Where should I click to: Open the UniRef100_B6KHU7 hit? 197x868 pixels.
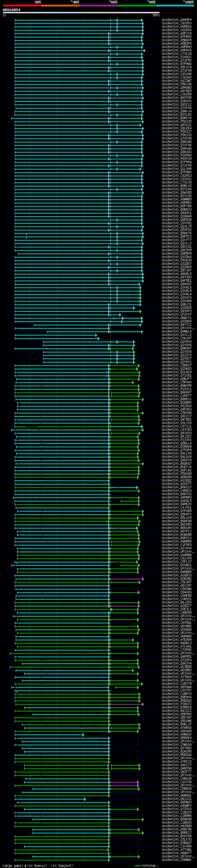pos(177,392)
